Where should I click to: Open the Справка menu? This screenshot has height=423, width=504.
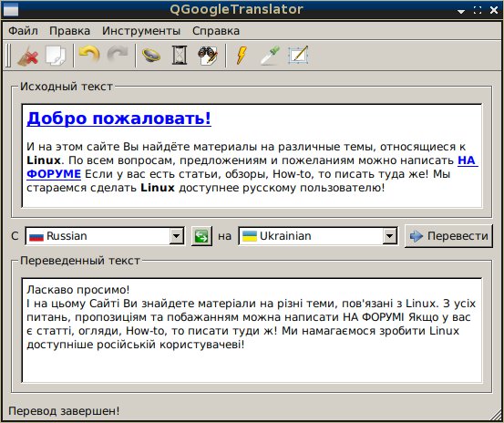[x=216, y=31]
